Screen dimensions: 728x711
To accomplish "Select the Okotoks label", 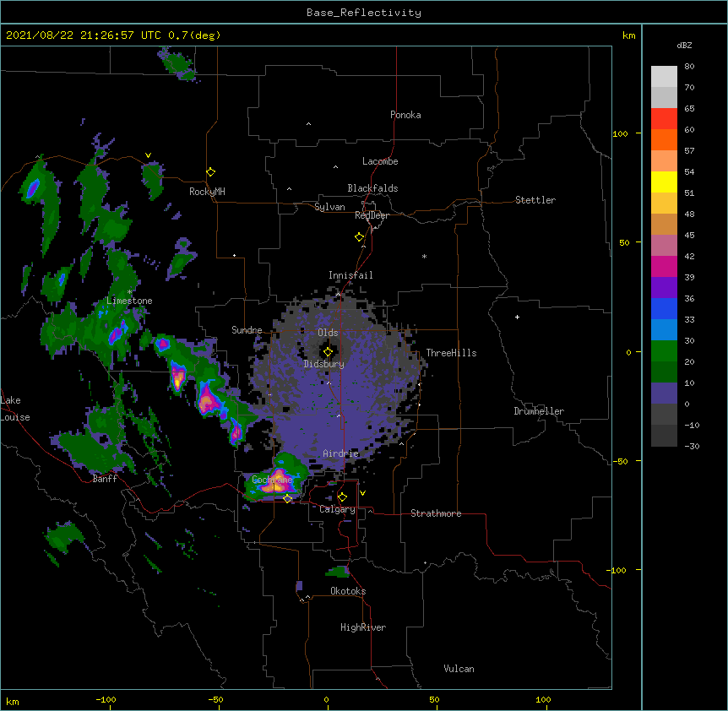I will click(348, 591).
